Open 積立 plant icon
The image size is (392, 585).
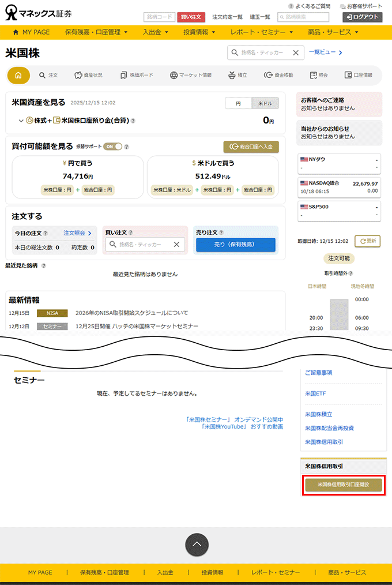click(238, 76)
